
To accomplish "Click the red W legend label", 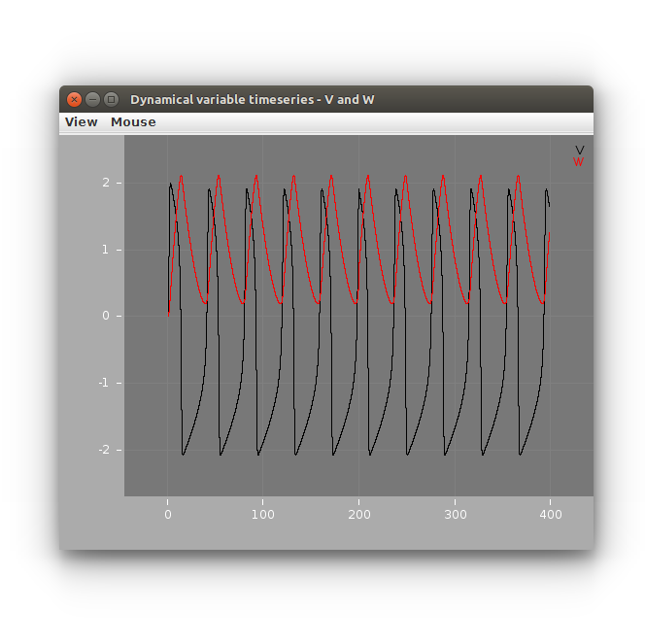I will [579, 162].
